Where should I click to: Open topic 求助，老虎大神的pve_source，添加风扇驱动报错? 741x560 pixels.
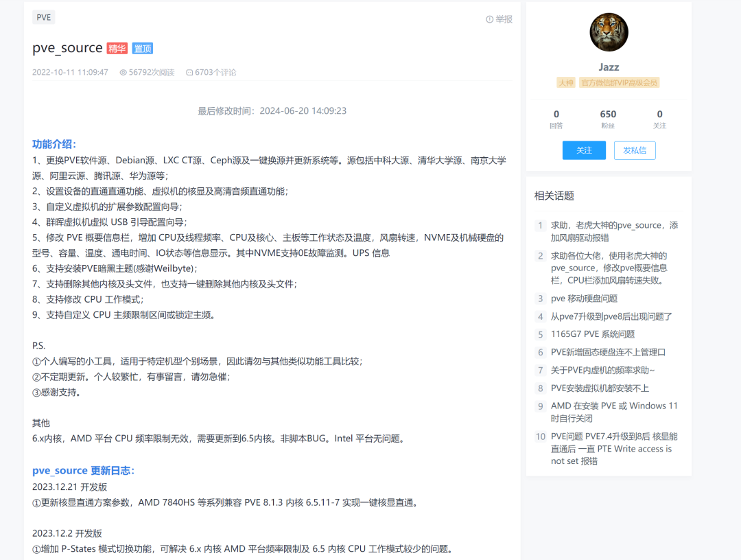point(614,231)
